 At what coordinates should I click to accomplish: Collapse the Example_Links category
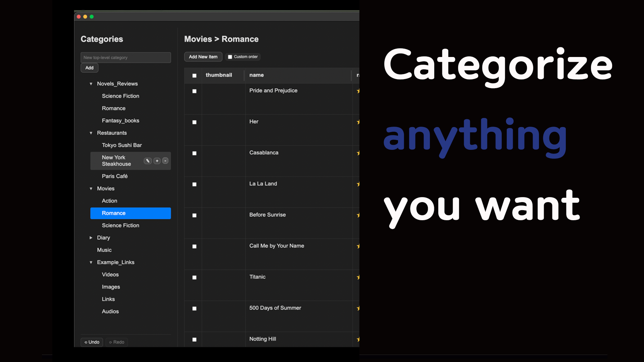point(91,262)
